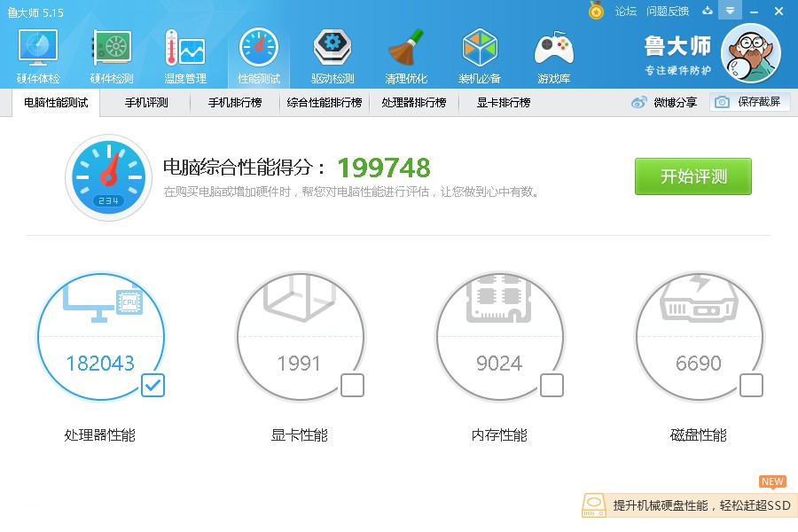The image size is (798, 532).
Task: Click the 显卡性能 cube circle
Action: pyautogui.click(x=300, y=336)
